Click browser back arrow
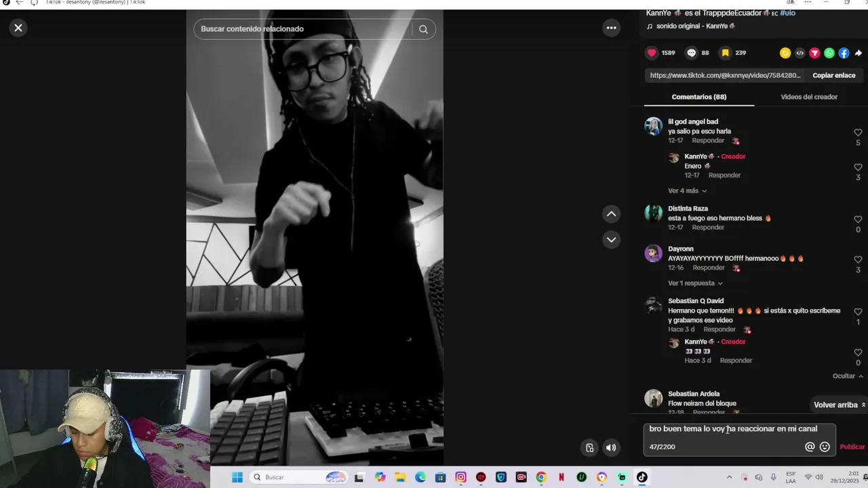This screenshot has width=868, height=488. point(19,2)
